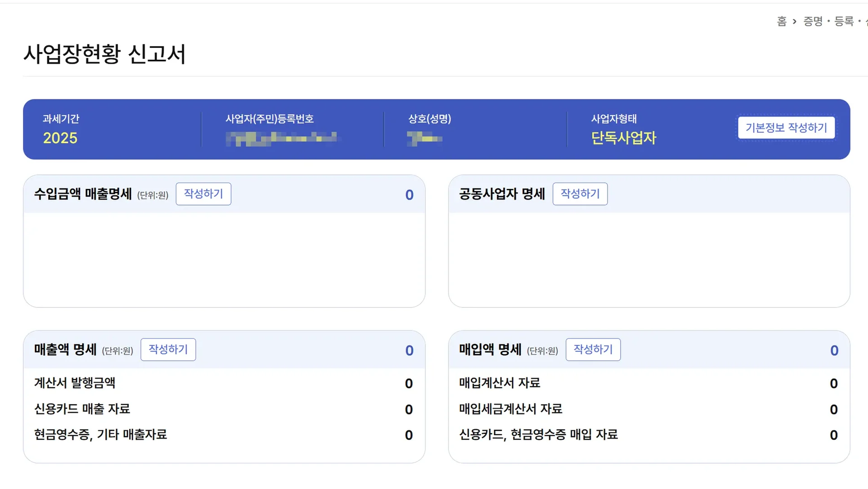Open 홈 breadcrumb link

pos(782,21)
